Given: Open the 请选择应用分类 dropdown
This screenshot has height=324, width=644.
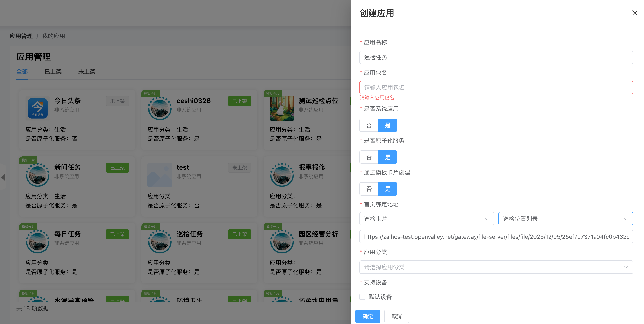Looking at the screenshot, I should [496, 267].
